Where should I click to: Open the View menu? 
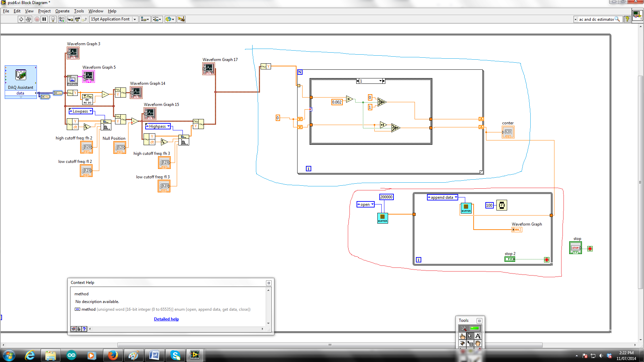(29, 11)
